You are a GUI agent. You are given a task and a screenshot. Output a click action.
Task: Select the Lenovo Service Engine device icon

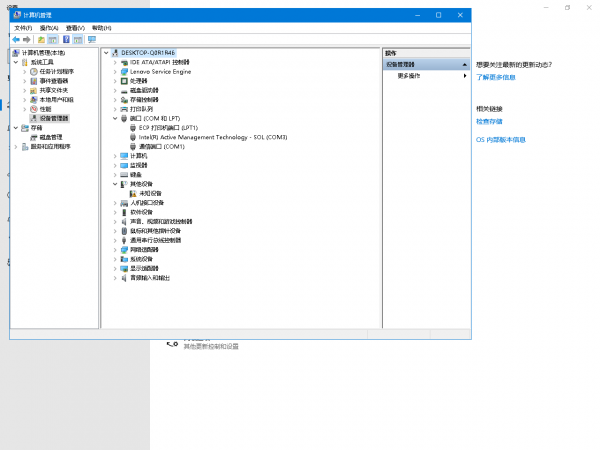(124, 72)
